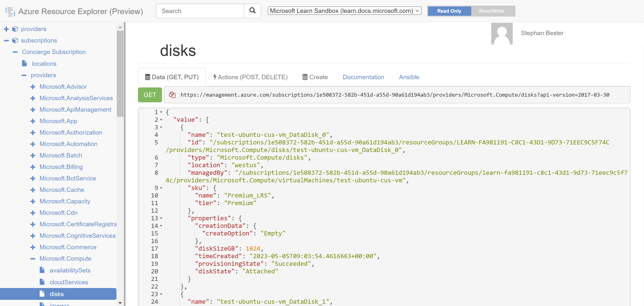Expand the Microsoft.Advisor node
The image size is (644, 306).
click(x=33, y=87)
